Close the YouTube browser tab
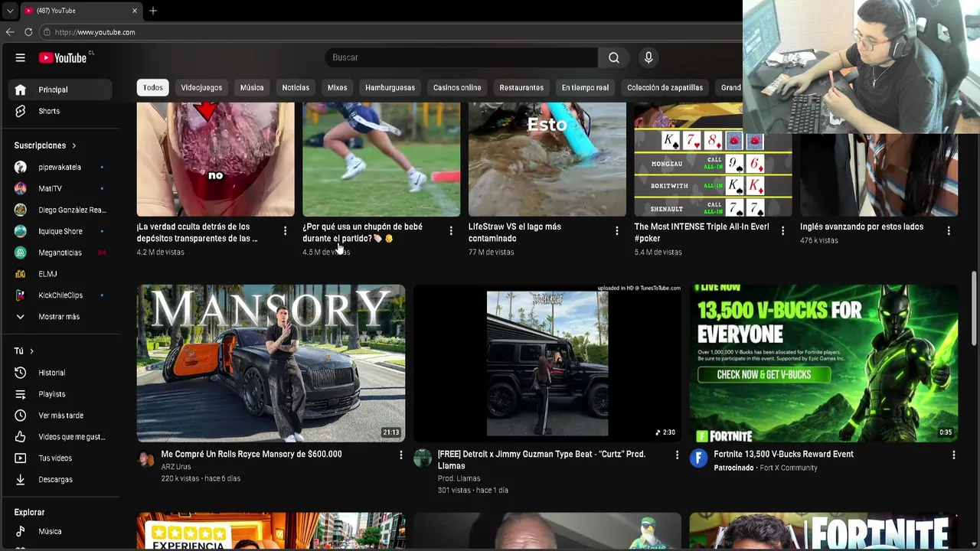980x551 pixels. pyautogui.click(x=135, y=11)
